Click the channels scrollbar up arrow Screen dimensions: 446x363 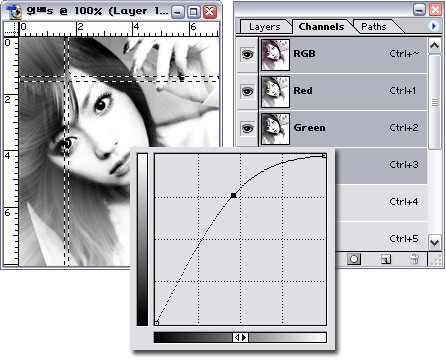[434, 46]
